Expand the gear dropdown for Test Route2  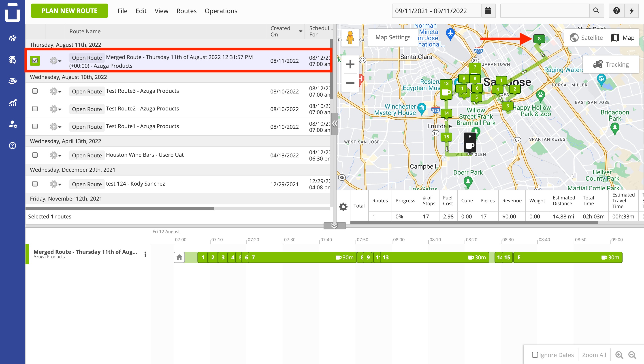(x=55, y=109)
